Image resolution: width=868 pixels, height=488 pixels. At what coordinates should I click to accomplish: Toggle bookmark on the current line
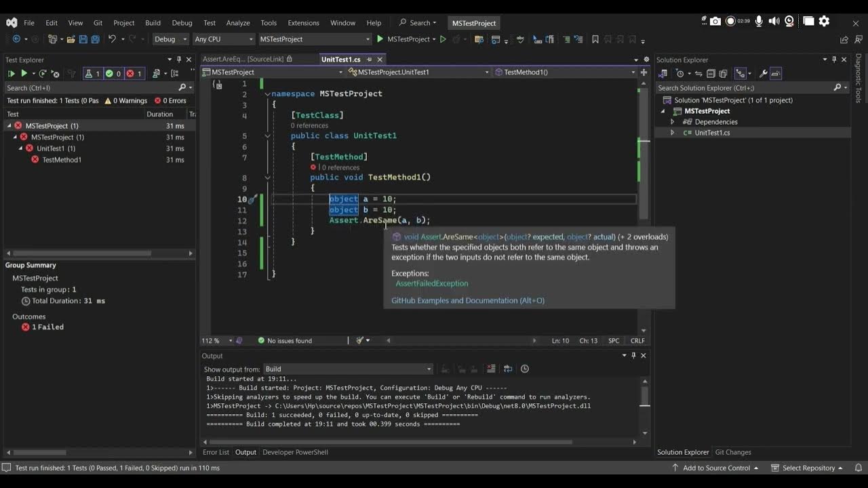point(595,39)
